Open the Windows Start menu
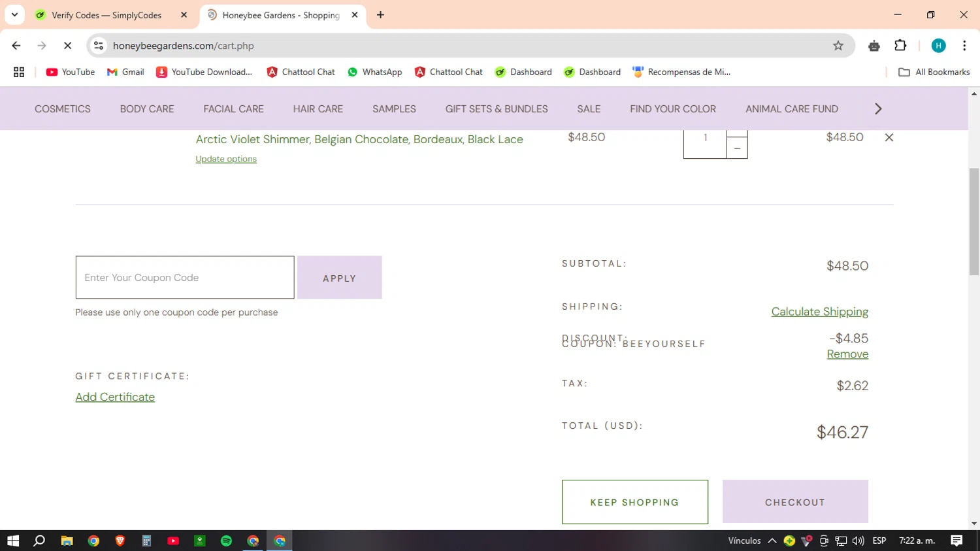Viewport: 980px width, 551px height. (13, 541)
